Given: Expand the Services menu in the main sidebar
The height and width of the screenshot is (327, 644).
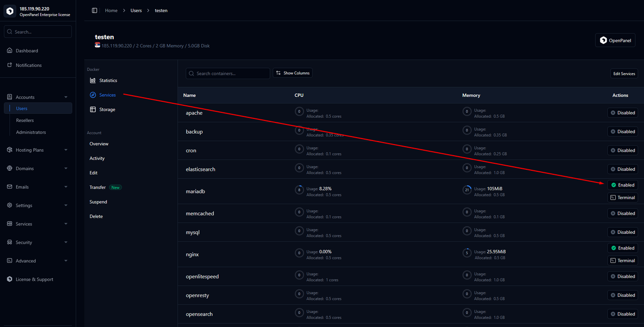Looking at the screenshot, I should [38, 224].
